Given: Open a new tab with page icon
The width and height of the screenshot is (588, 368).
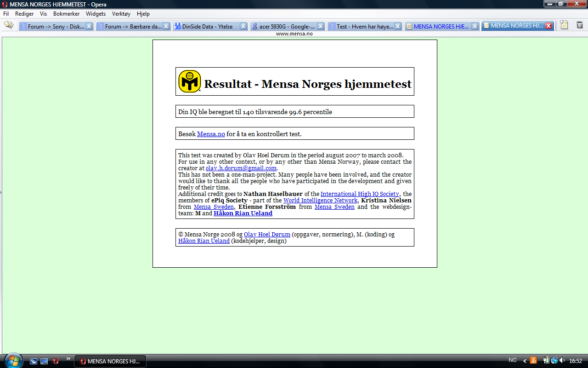Looking at the screenshot, I should (564, 25).
